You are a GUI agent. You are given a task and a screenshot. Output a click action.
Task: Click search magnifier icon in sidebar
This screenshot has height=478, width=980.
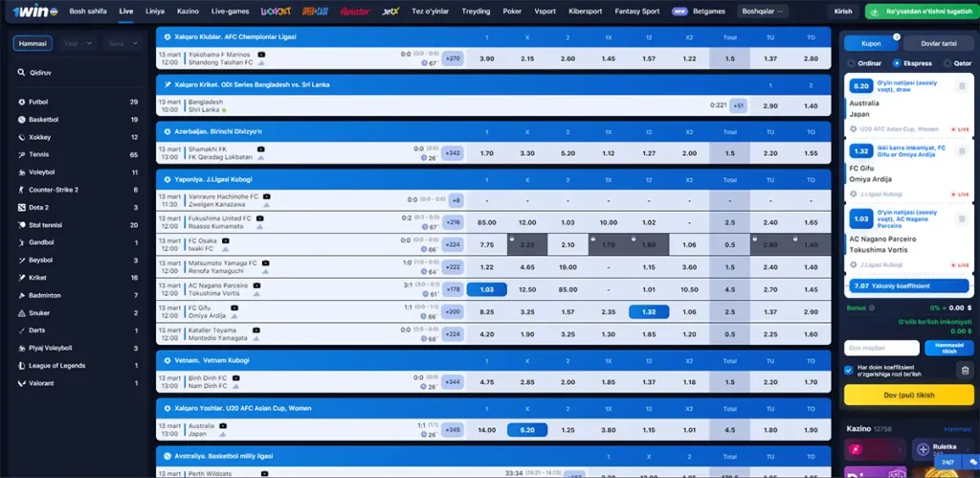[21, 73]
